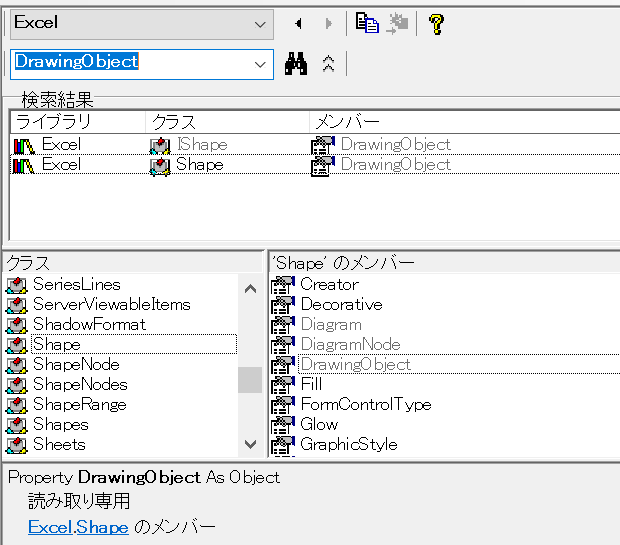Click the ShadowFormat class icon
Image resolution: width=620 pixels, height=545 pixels.
pyautogui.click(x=16, y=325)
